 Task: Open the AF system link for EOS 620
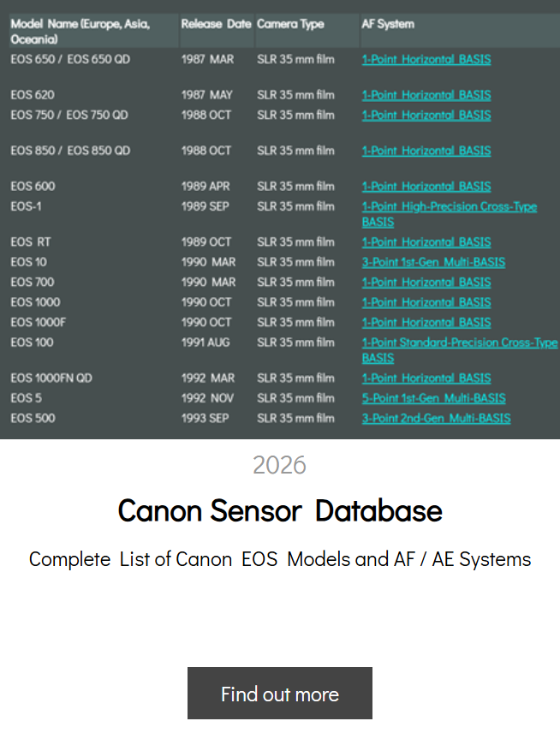[426, 95]
